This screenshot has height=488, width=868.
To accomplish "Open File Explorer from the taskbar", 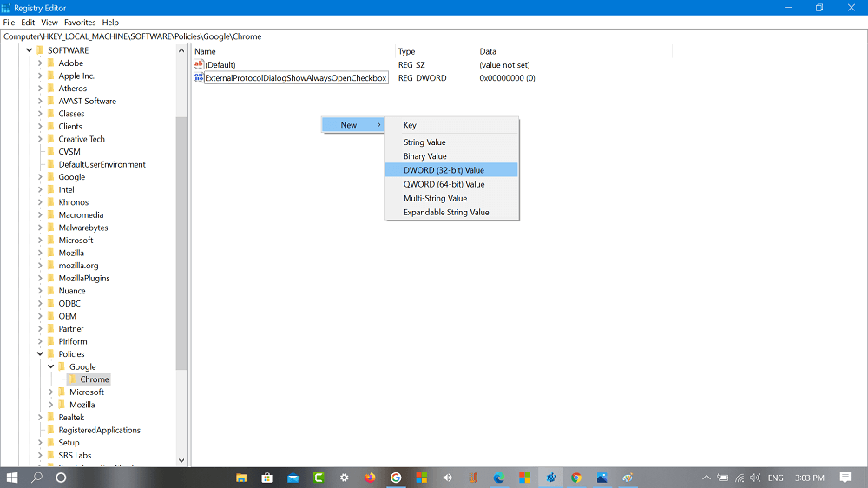I will 241,478.
